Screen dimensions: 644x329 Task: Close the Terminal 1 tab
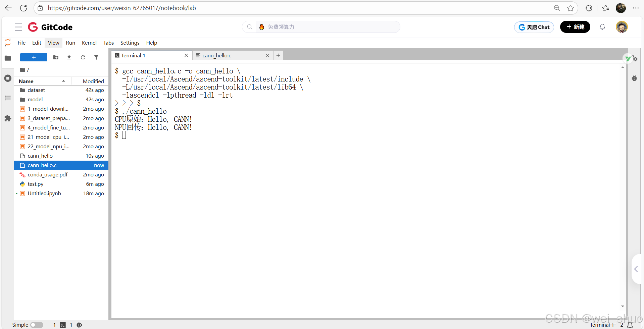[x=186, y=55]
